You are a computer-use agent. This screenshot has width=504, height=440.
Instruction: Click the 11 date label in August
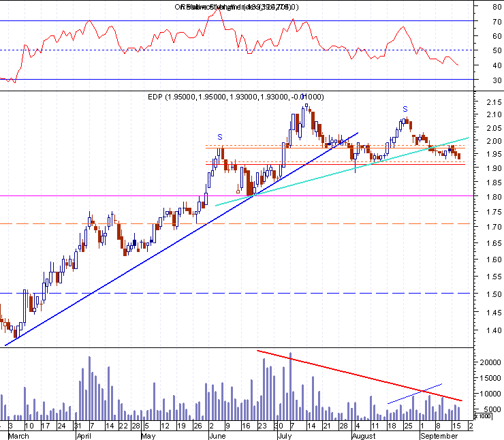pyautogui.click(x=375, y=426)
